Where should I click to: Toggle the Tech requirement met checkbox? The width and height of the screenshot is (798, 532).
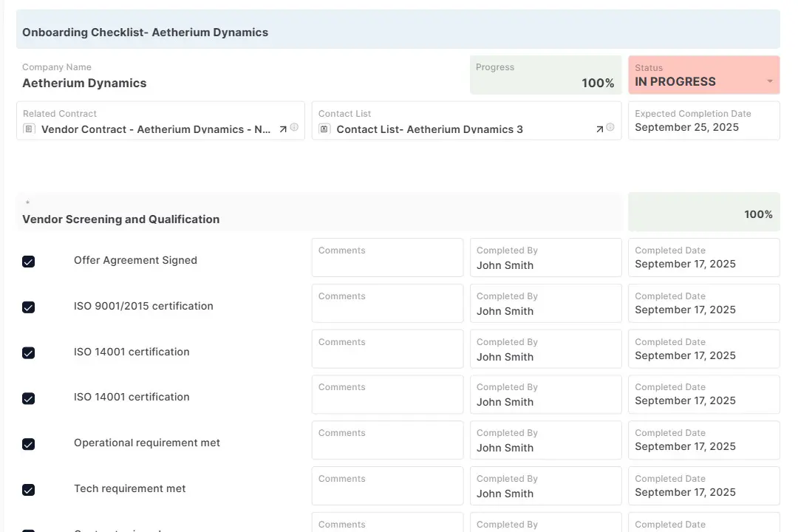coord(28,490)
